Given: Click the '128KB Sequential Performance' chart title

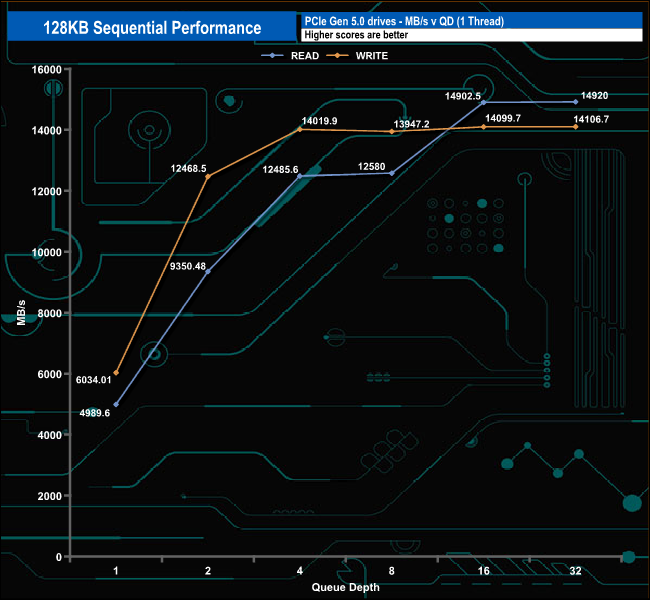Looking at the screenshot, I should coord(152,28).
